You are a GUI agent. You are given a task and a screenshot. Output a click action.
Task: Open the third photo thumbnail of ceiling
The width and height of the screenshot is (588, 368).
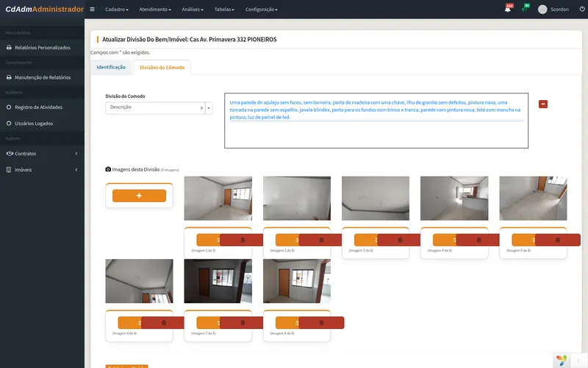[x=376, y=198]
